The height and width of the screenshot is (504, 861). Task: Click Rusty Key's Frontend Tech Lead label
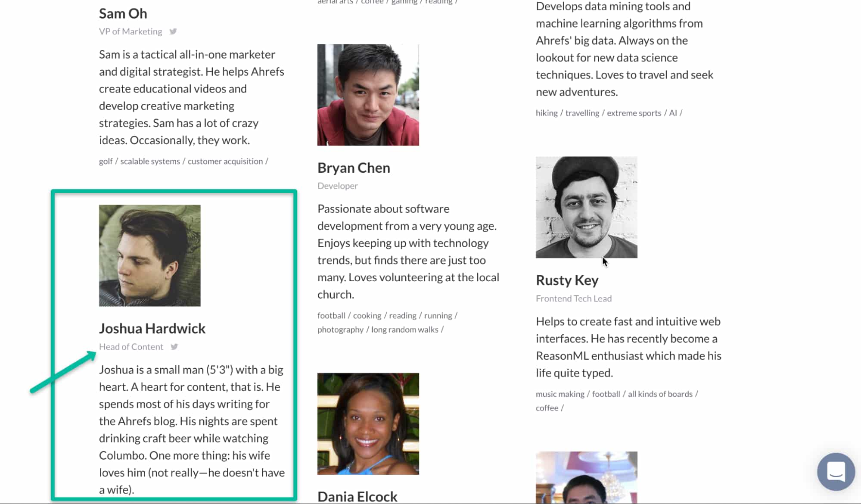point(573,298)
